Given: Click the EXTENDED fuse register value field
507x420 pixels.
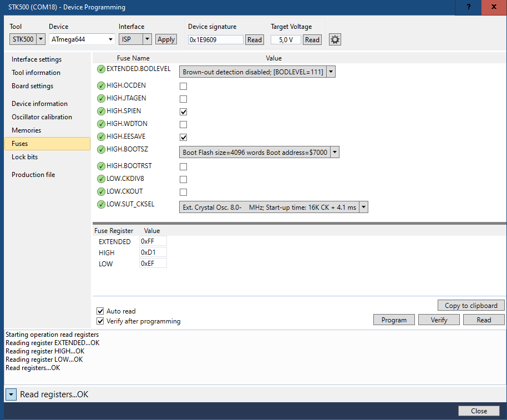Looking at the screenshot, I should click(153, 241).
